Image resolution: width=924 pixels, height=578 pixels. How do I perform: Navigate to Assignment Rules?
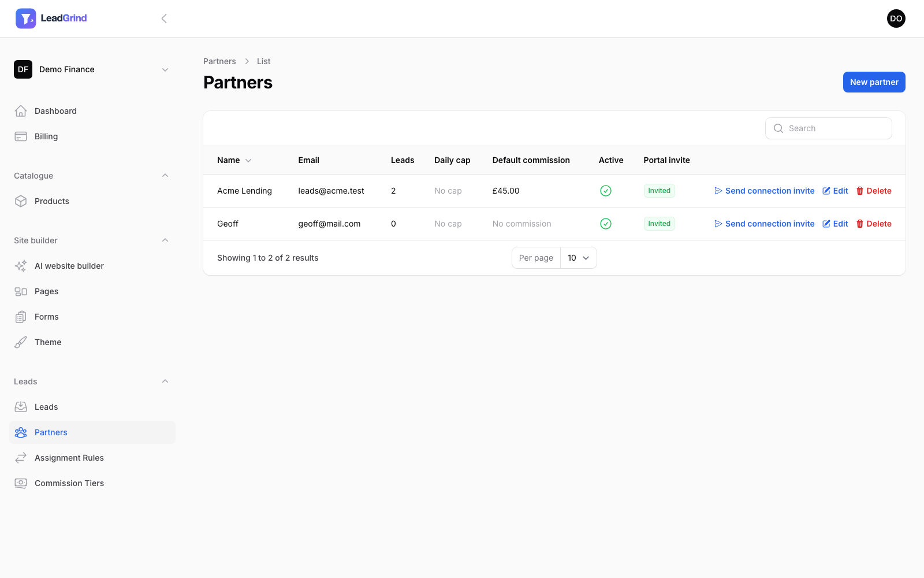point(92,458)
